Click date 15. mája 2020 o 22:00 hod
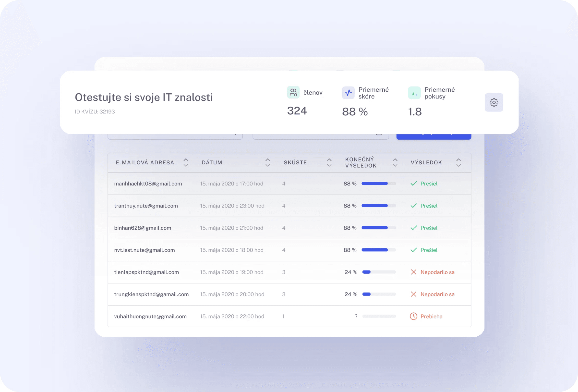Screen dimensions: 578x392 click(x=232, y=316)
